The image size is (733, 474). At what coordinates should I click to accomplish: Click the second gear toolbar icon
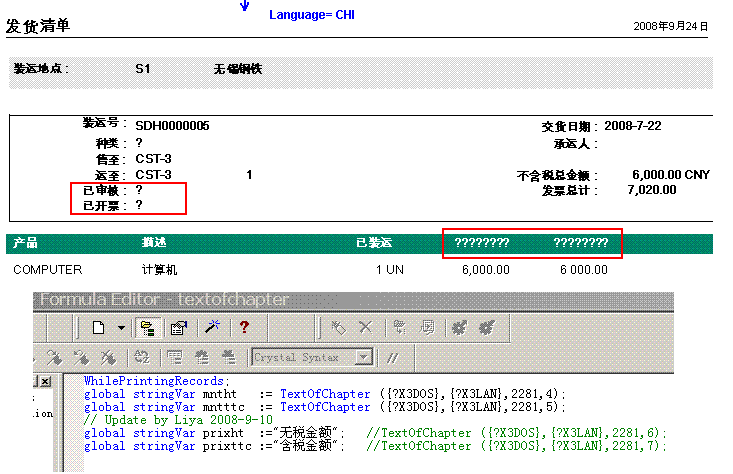pos(487,327)
